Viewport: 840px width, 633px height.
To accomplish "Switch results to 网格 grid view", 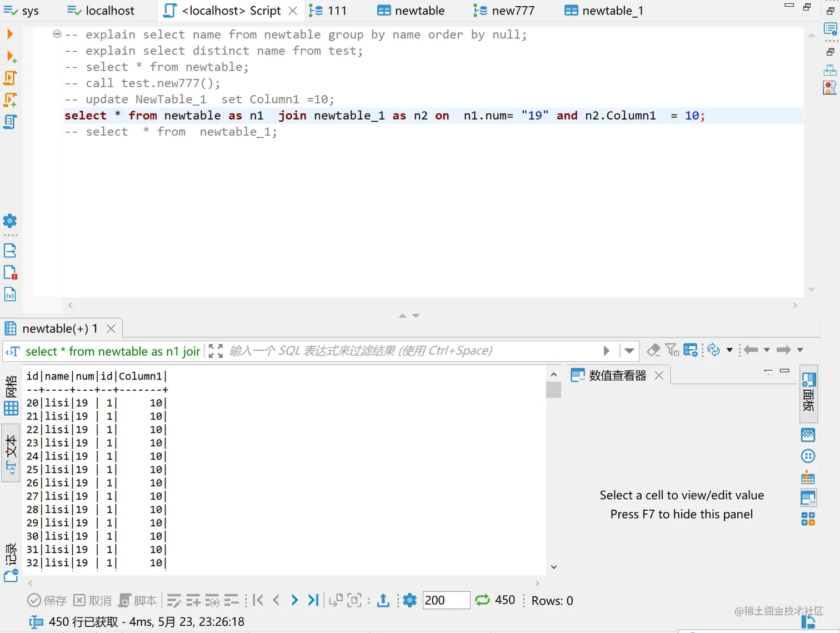I will (x=11, y=395).
